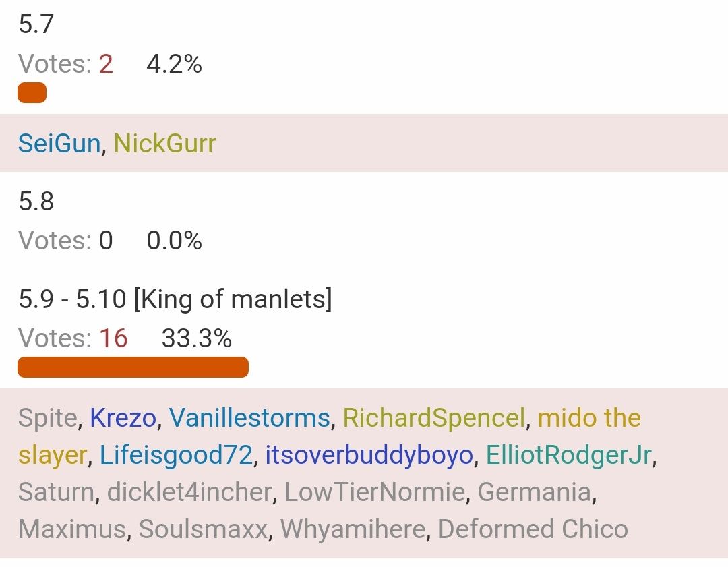Click the red vote count 2 for 5.7

(x=106, y=64)
